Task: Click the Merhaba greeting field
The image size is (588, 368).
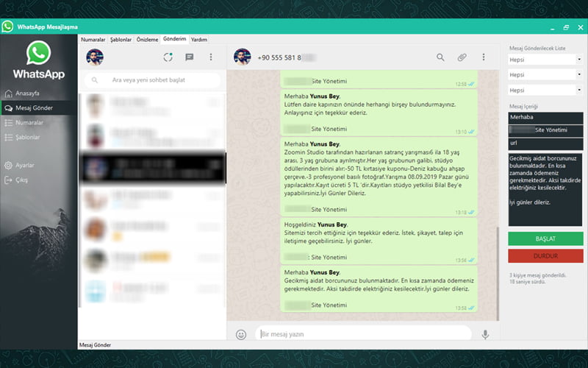Action: point(545,118)
